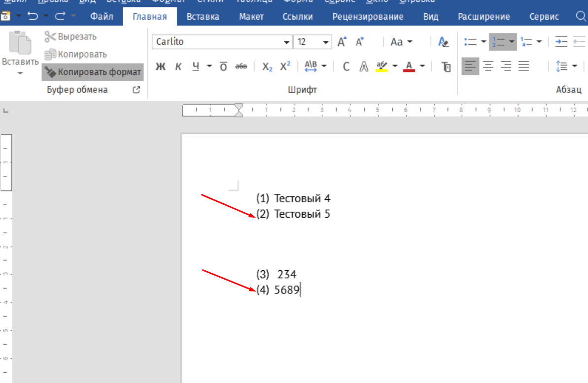Image resolution: width=588 pixels, height=383 pixels.
Task: Click the increase indent icon
Action: (561, 42)
